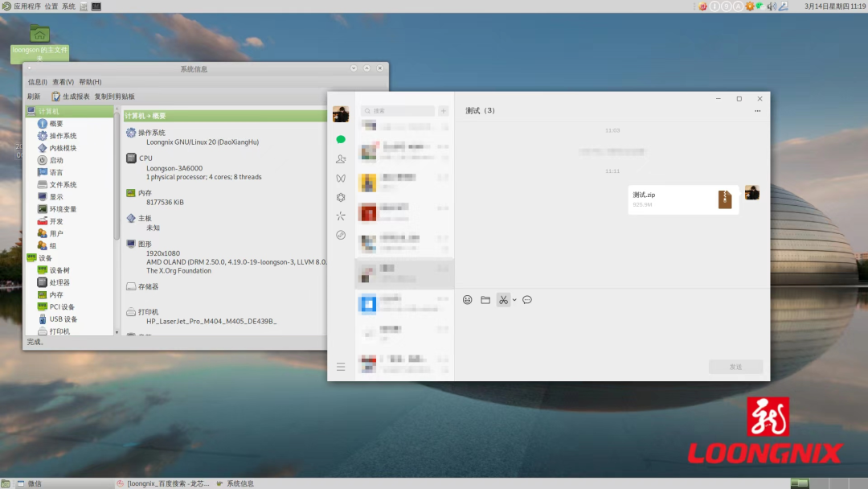Open WeChat mini programs icon in sidebar
Image resolution: width=868 pixels, height=489 pixels.
(x=341, y=235)
